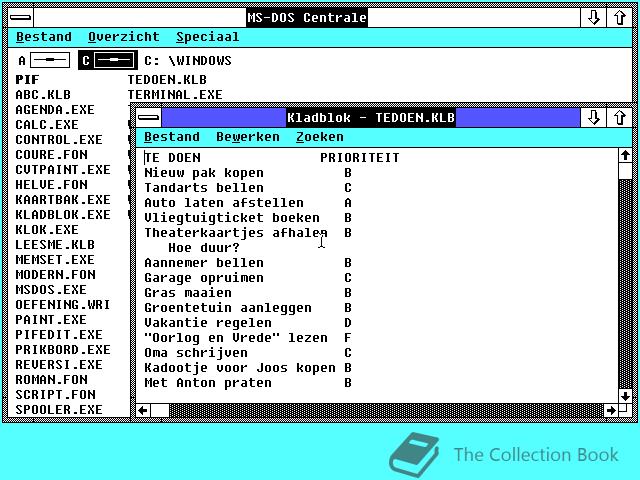Click Kladblok vertical scroll down arrow
This screenshot has width=640, height=480.
click(625, 396)
